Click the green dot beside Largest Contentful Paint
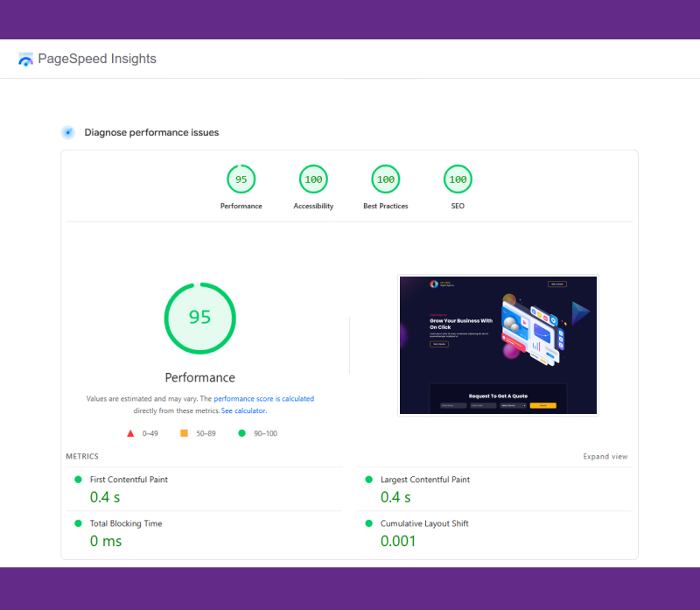The height and width of the screenshot is (610, 700). click(368, 480)
